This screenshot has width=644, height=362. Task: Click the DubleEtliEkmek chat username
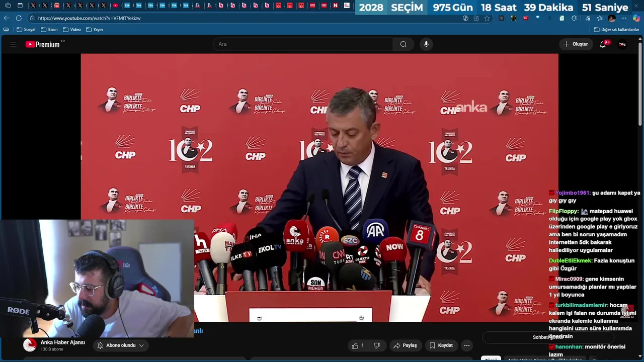point(570,261)
